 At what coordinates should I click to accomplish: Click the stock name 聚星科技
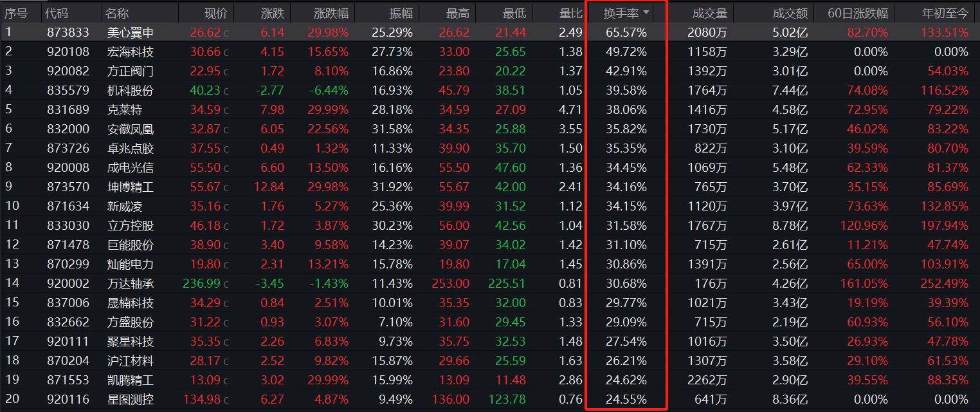pyautogui.click(x=131, y=341)
